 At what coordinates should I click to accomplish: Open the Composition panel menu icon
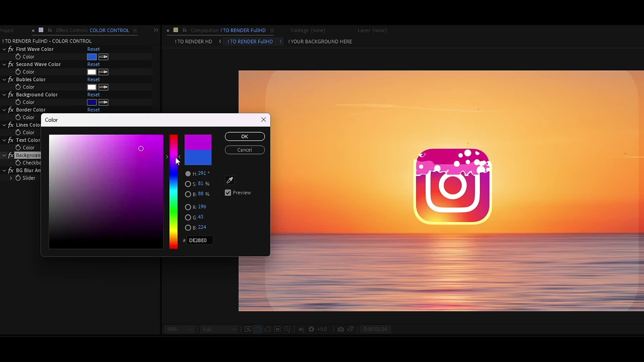pyautogui.click(x=272, y=31)
